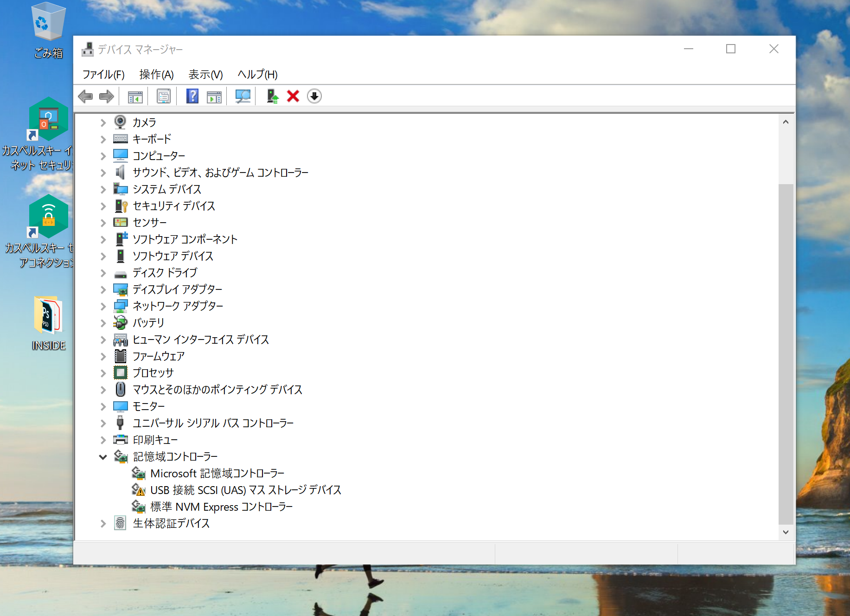The height and width of the screenshot is (616, 850).
Task: Expand the カメラ category
Action: point(103,123)
